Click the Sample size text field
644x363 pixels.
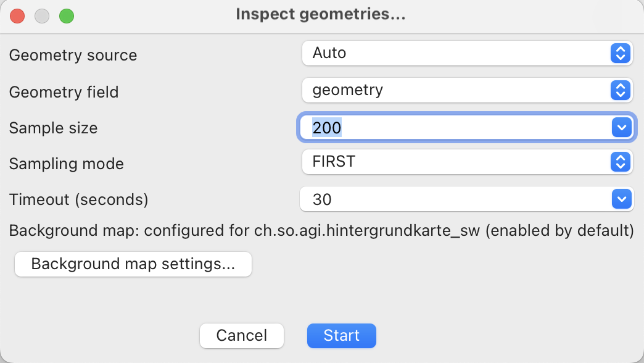(x=456, y=128)
